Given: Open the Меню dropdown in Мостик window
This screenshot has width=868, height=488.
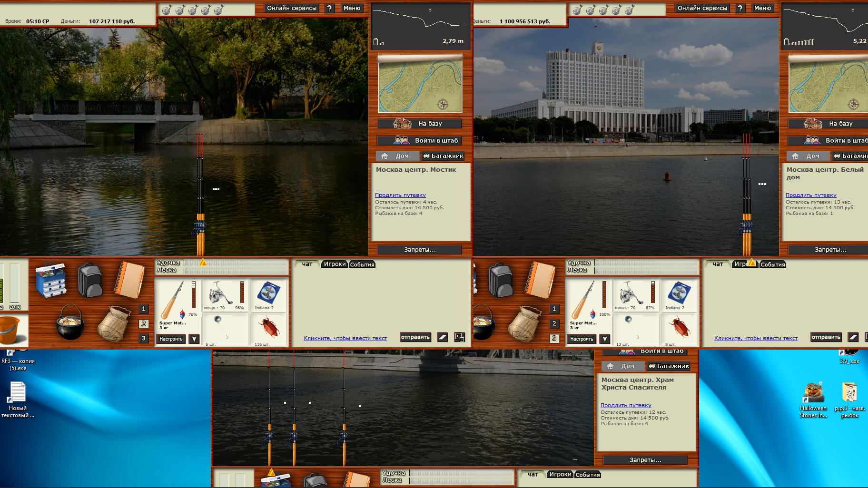Looking at the screenshot, I should 352,8.
